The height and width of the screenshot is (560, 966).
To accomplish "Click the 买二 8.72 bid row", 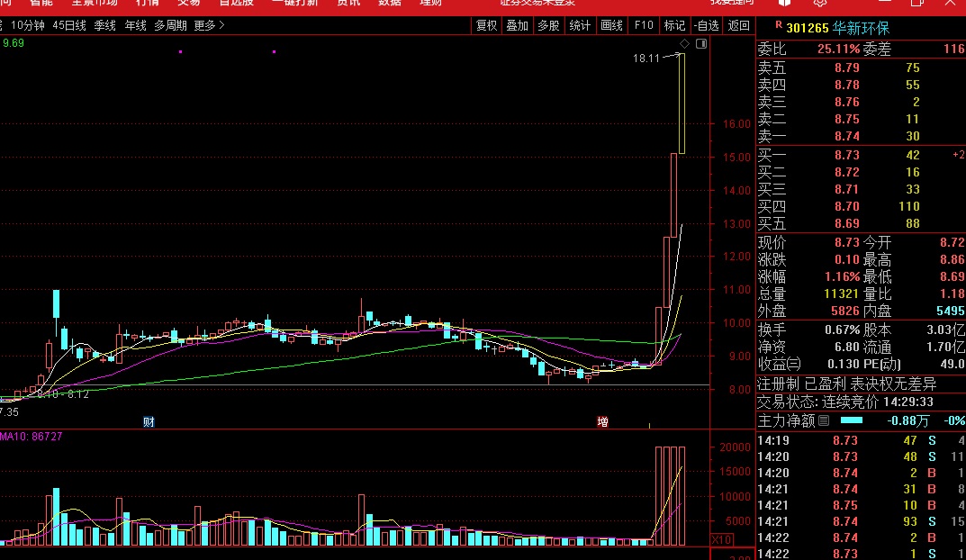I will click(861, 173).
